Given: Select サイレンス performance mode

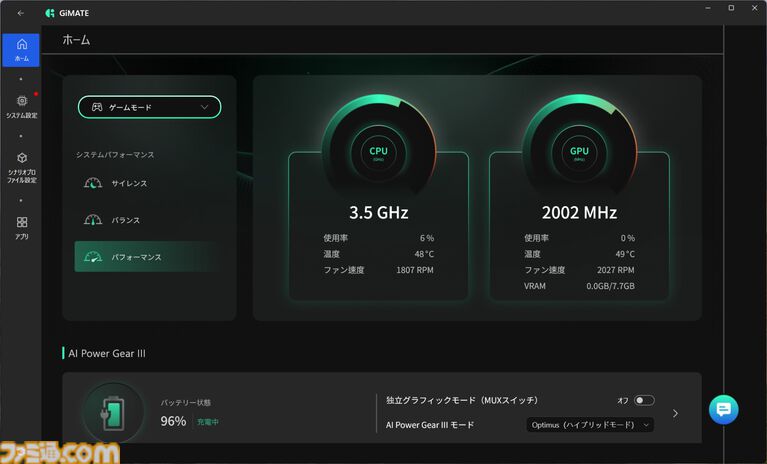Looking at the screenshot, I should tap(147, 183).
